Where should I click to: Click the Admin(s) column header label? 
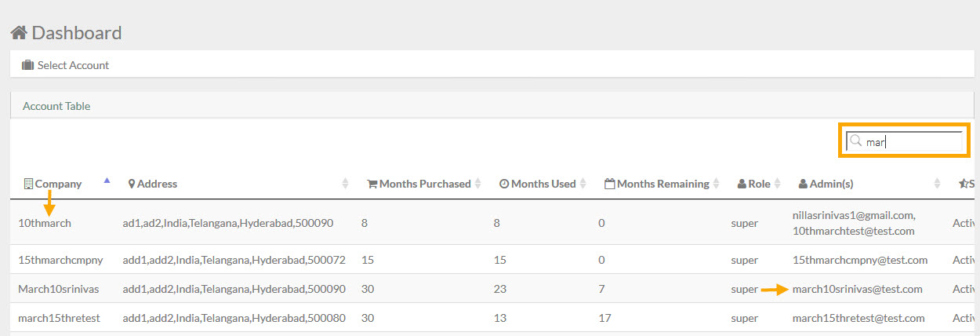point(831,184)
